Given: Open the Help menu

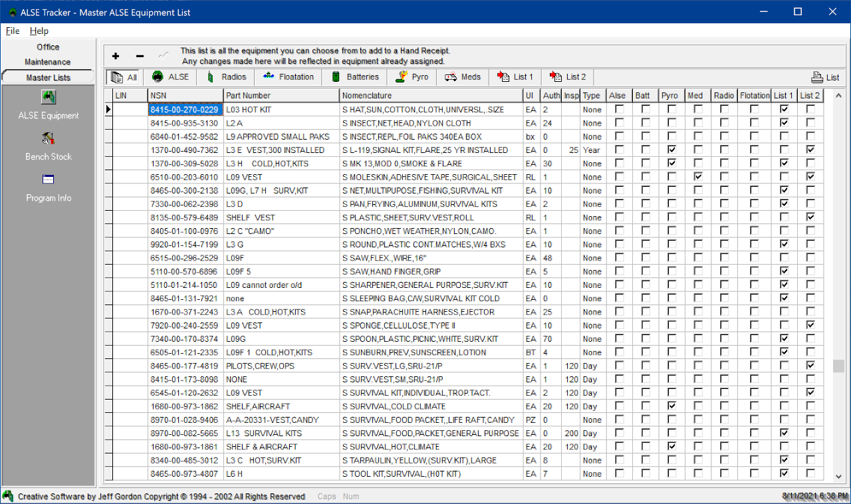Looking at the screenshot, I should coord(39,31).
